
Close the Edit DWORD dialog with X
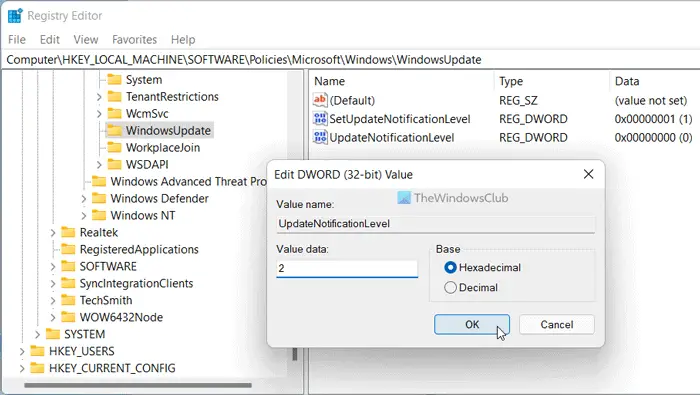588,174
